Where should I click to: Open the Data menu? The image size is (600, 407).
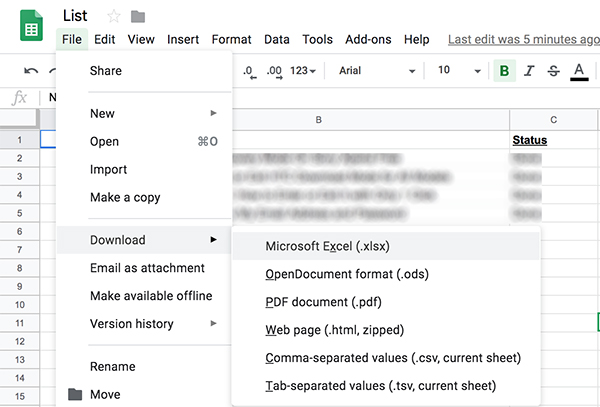tap(277, 39)
